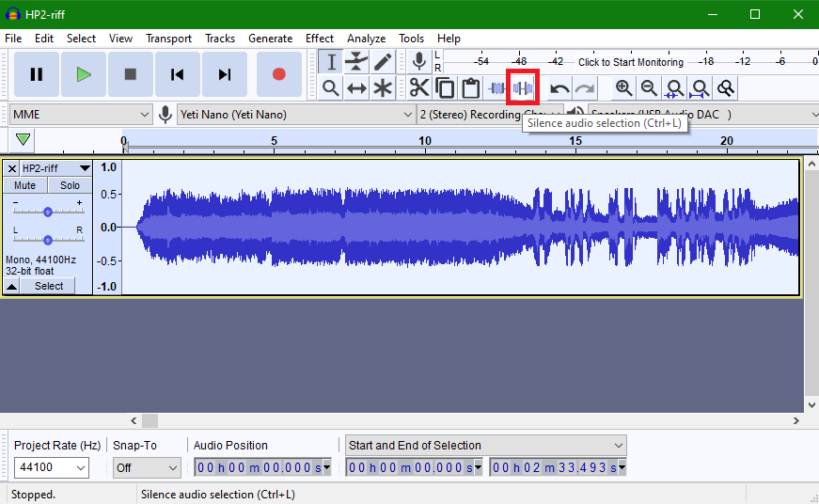Open the Audio Position time format arrow
The image size is (819, 504).
pyautogui.click(x=327, y=467)
